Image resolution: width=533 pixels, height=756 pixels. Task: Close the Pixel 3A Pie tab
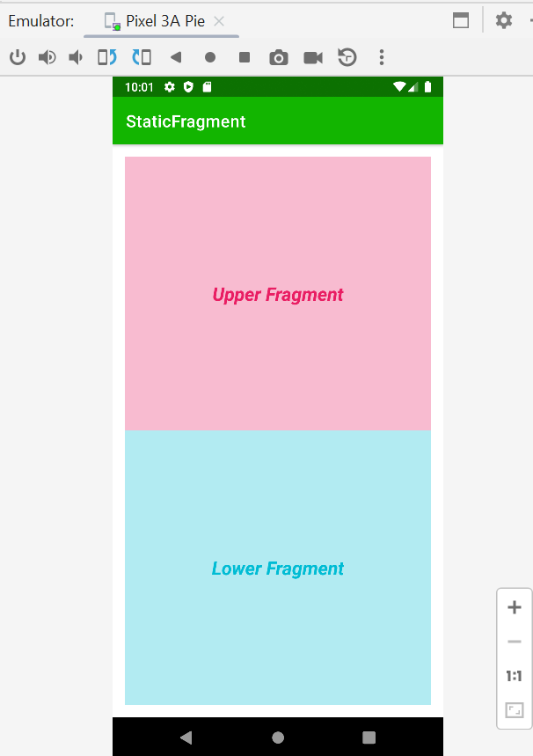pyautogui.click(x=219, y=21)
